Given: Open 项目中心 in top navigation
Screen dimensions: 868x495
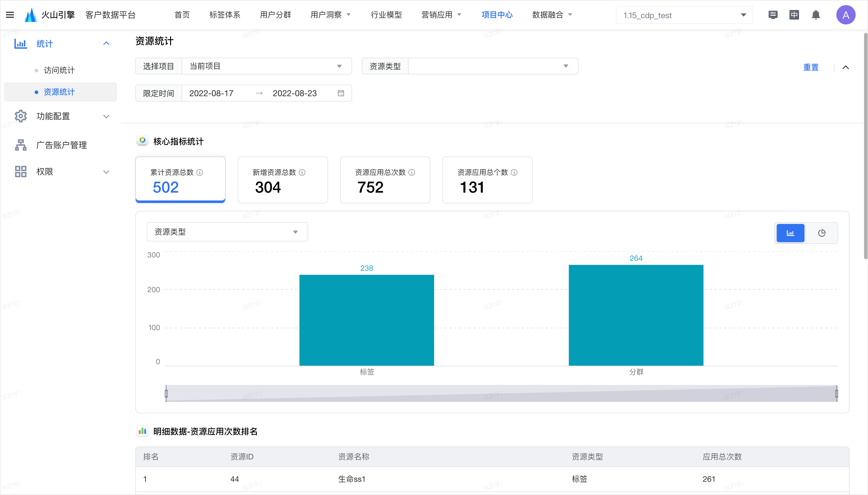Looking at the screenshot, I should pos(497,14).
